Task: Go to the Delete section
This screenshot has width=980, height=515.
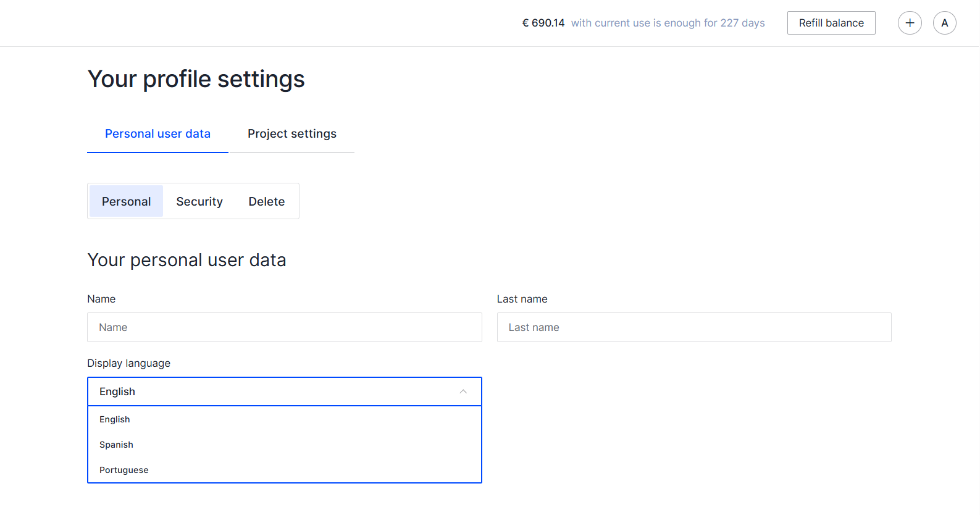Action: (267, 201)
